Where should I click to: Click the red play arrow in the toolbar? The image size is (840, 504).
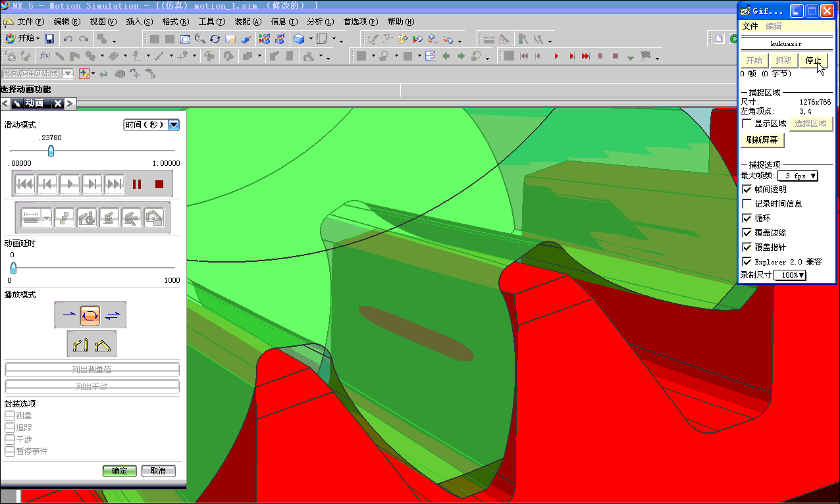[x=556, y=56]
